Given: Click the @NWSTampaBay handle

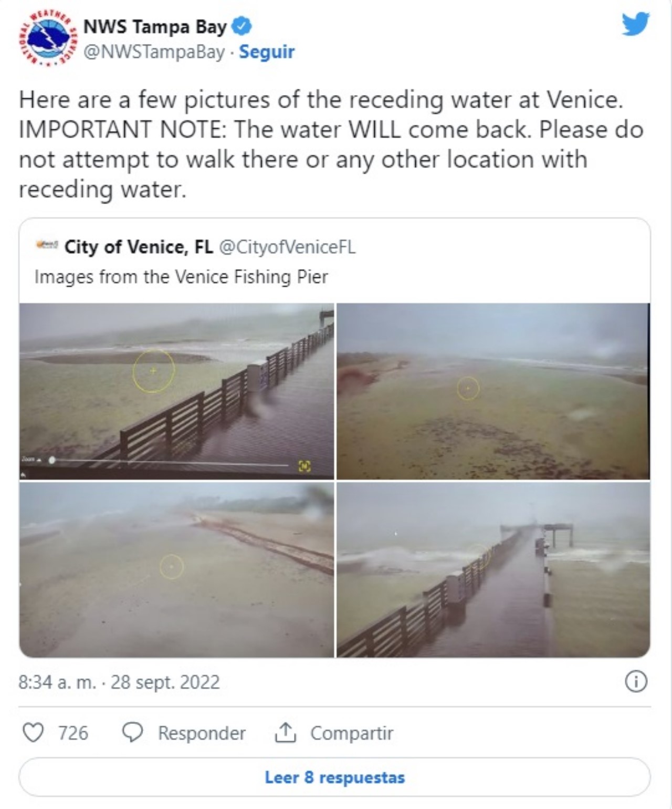Looking at the screenshot, I should click(154, 52).
